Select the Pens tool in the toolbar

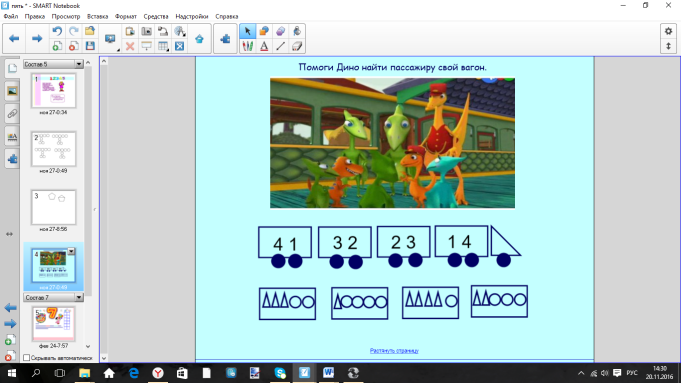[248, 46]
